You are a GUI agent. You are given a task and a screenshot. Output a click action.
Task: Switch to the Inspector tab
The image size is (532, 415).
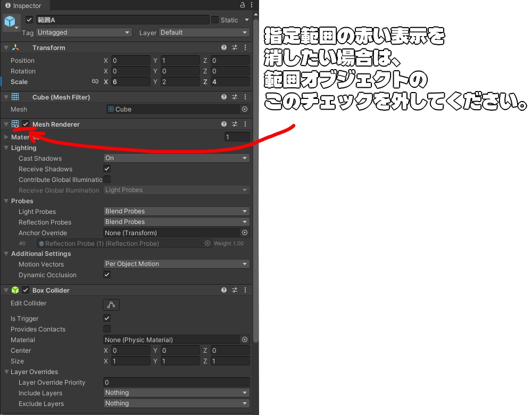tap(25, 6)
